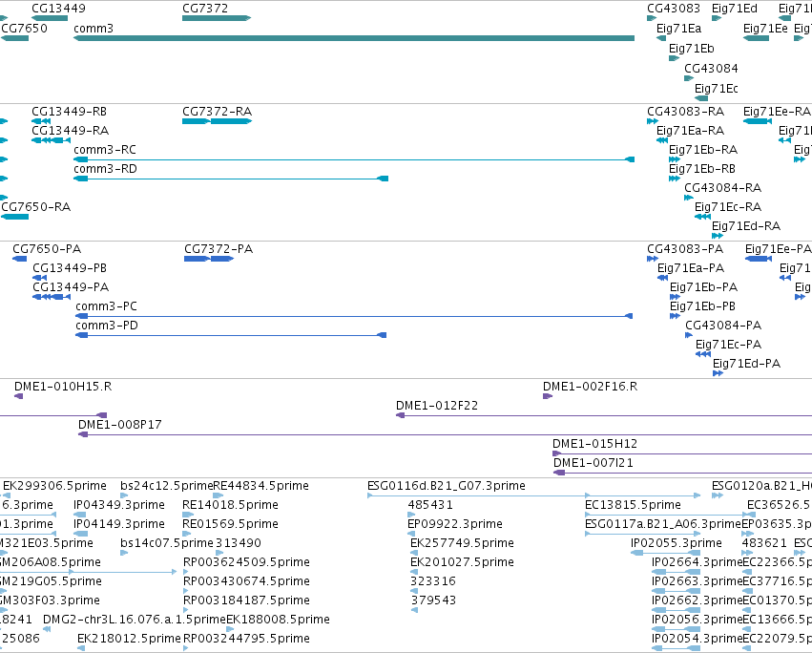This screenshot has height=653, width=812.
Task: Select the DME1-008P17 BAC clone
Action: [x=445, y=434]
